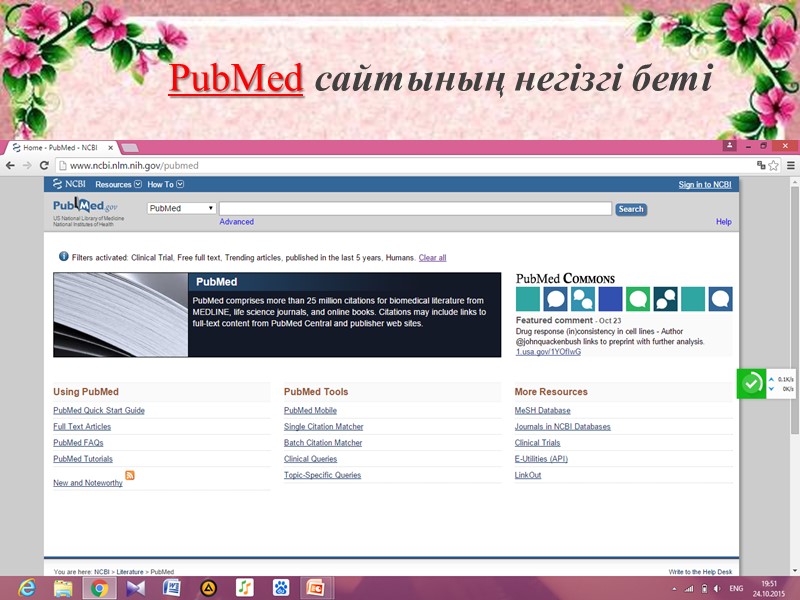The height and width of the screenshot is (600, 800).
Task: Click the PubMed book banner image
Action: point(120,315)
